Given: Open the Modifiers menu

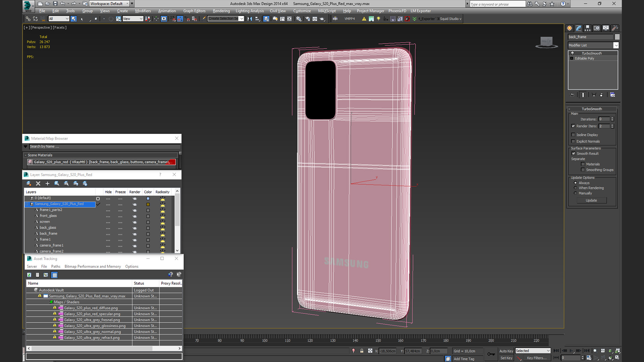Looking at the screenshot, I should 143,11.
